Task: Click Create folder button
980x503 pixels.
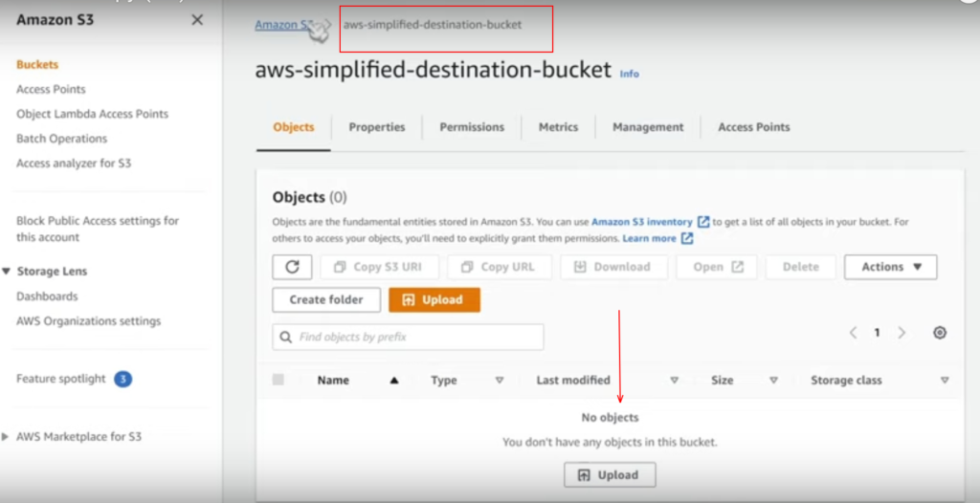Action: point(326,300)
